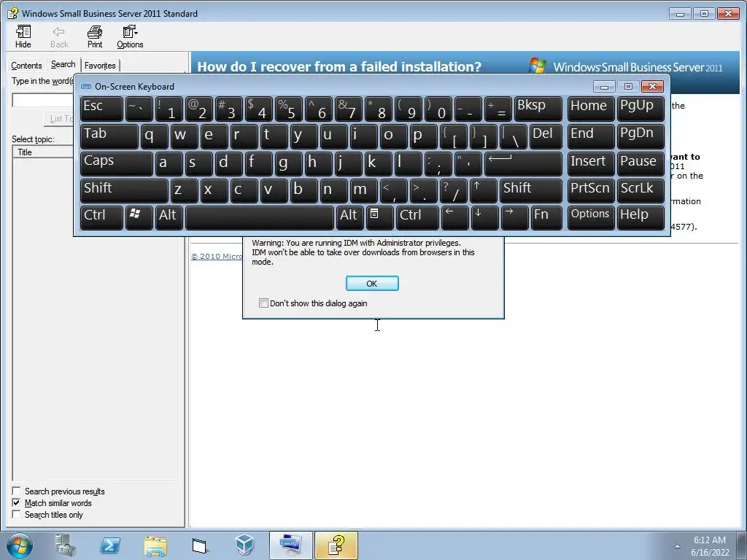Tap the Del key on keyboard
The width and height of the screenshot is (747, 560).
point(546,136)
